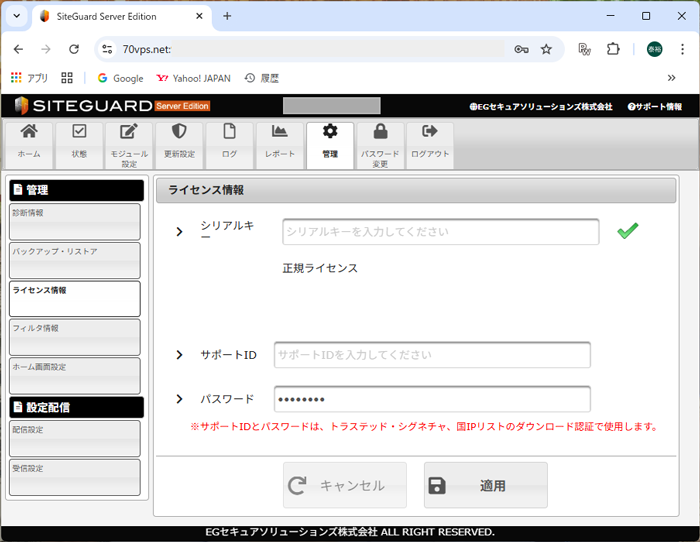Open a new browser tab
Viewport: 700px width, 542px height.
click(227, 16)
